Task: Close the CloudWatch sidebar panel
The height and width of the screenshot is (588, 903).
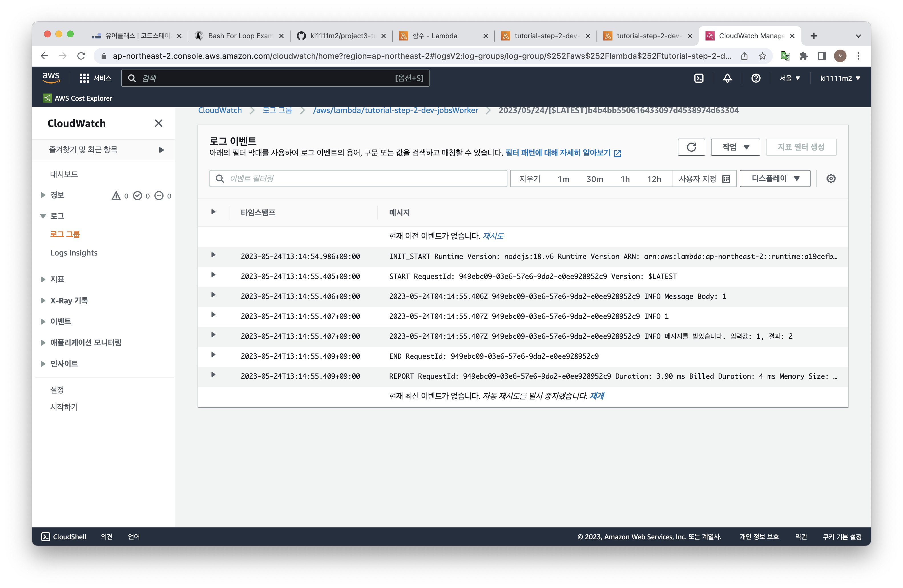Action: 159,123
